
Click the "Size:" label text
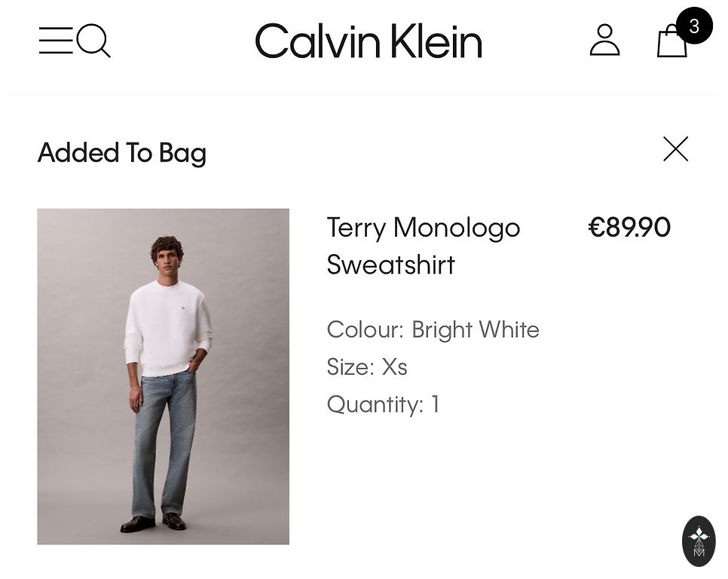[350, 367]
